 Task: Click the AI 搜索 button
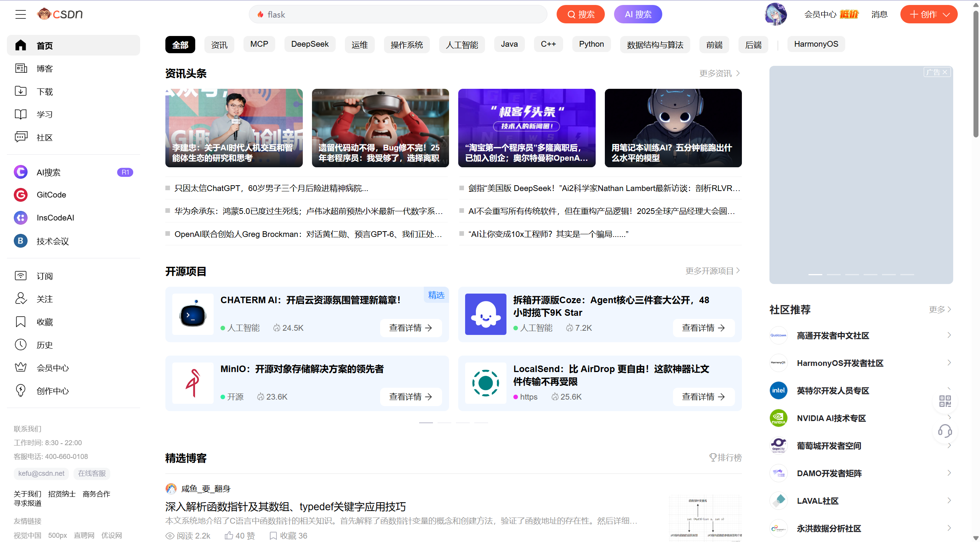[x=638, y=14]
